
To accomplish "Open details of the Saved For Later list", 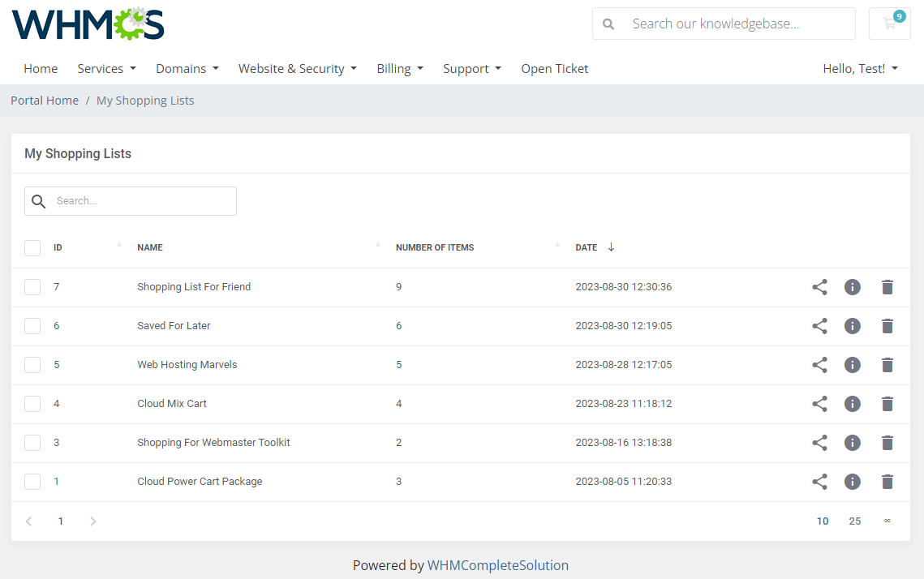I will tap(852, 325).
